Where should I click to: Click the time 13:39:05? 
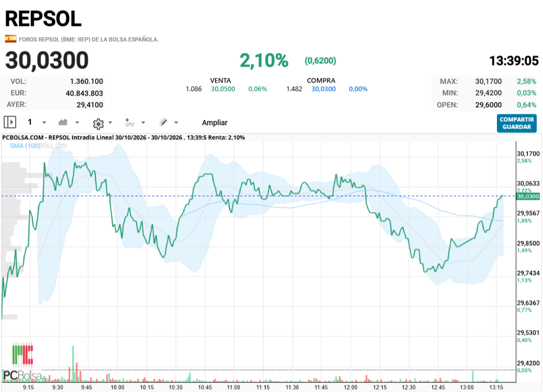click(514, 61)
